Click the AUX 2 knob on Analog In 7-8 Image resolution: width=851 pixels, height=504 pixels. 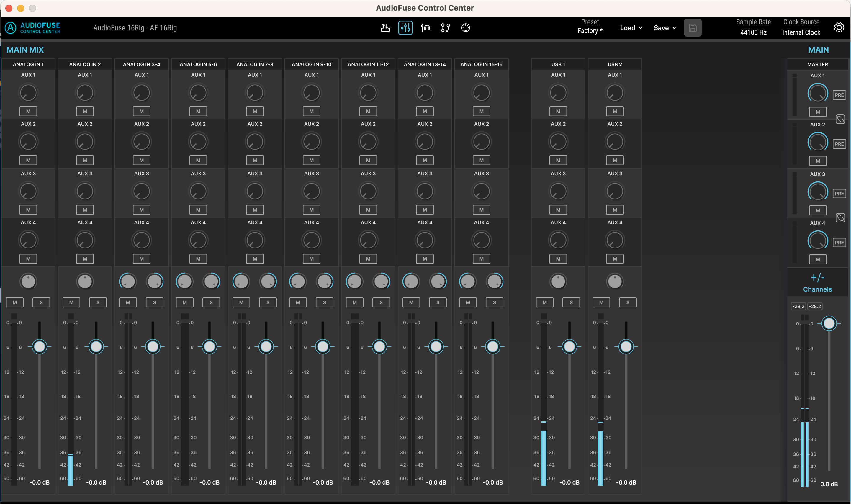[x=255, y=142]
